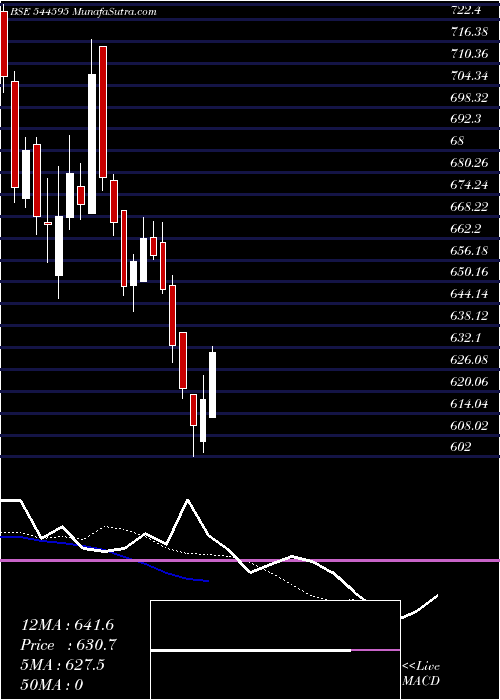Viewport: 500px width, 700px height.
Task: Click the last white candlestick near 626
Action: pyautogui.click(x=212, y=385)
